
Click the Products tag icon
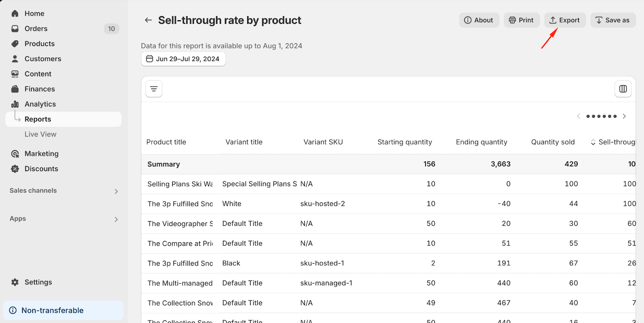coord(15,44)
